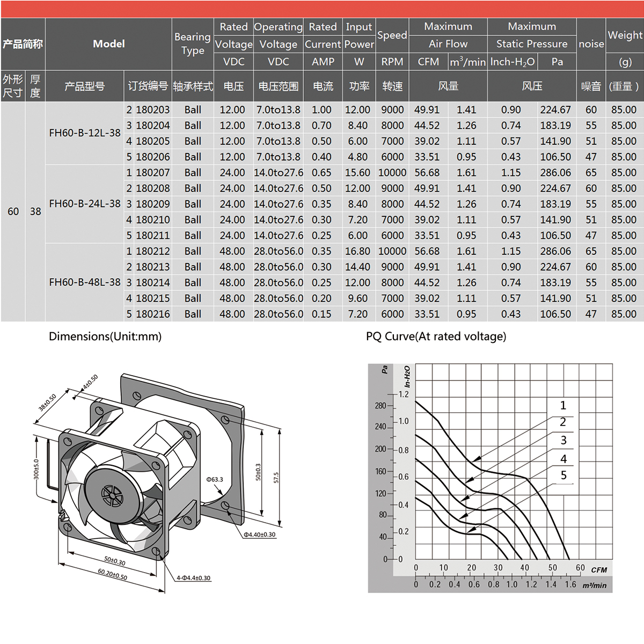Select order number 180204

click(x=153, y=126)
